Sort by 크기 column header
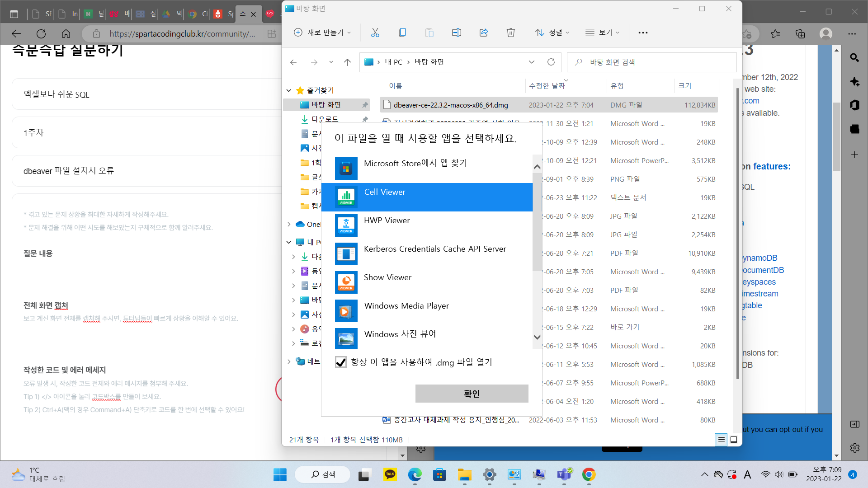 point(685,86)
